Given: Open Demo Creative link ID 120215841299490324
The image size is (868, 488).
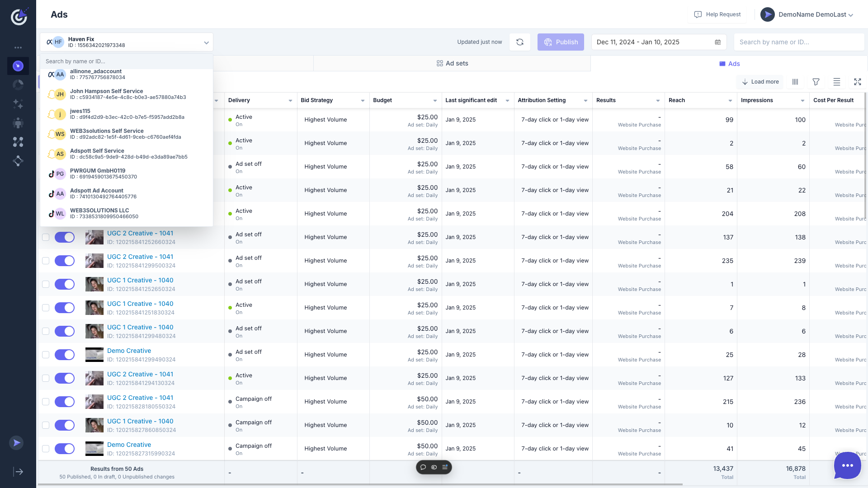Looking at the screenshot, I should pyautogui.click(x=129, y=351).
